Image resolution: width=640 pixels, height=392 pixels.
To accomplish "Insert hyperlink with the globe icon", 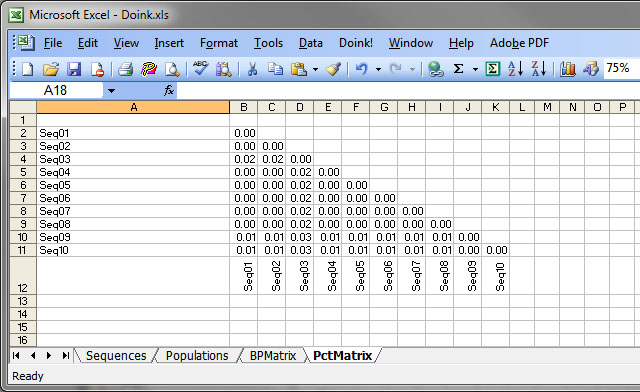I will (436, 69).
